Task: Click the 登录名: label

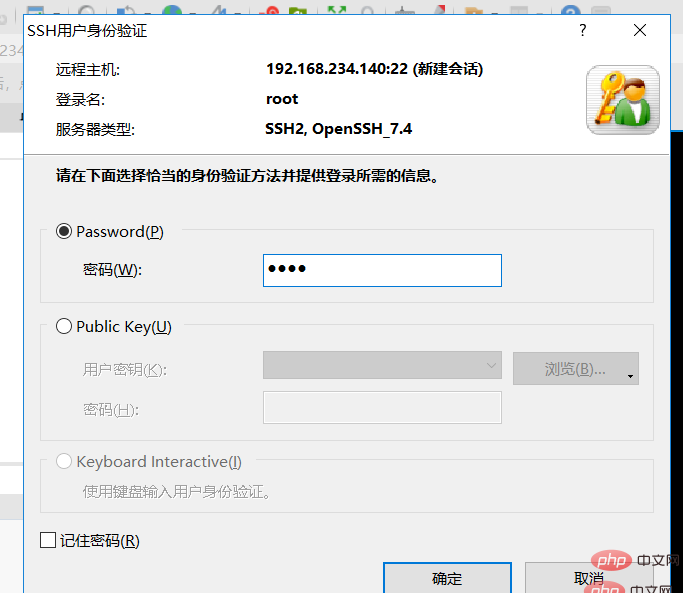Action: [x=80, y=100]
